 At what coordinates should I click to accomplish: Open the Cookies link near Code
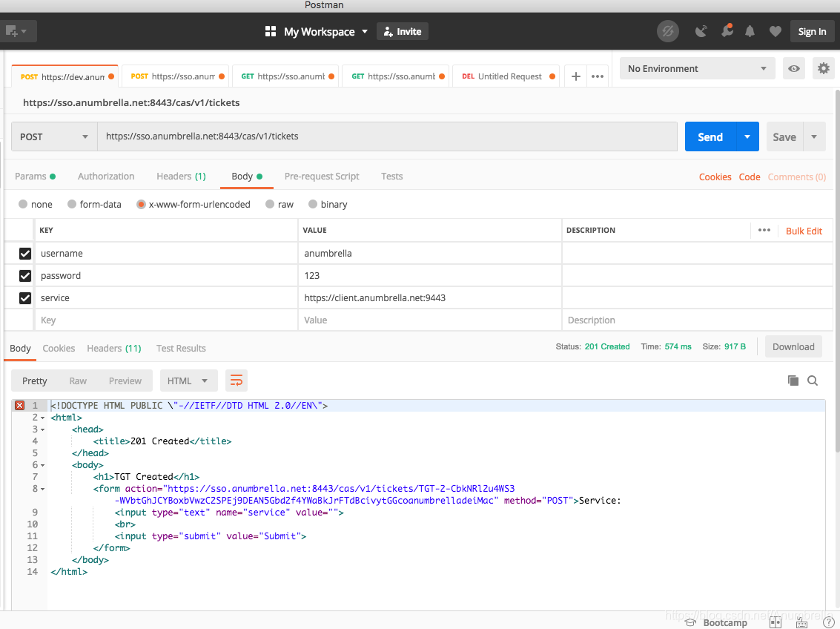tap(715, 177)
